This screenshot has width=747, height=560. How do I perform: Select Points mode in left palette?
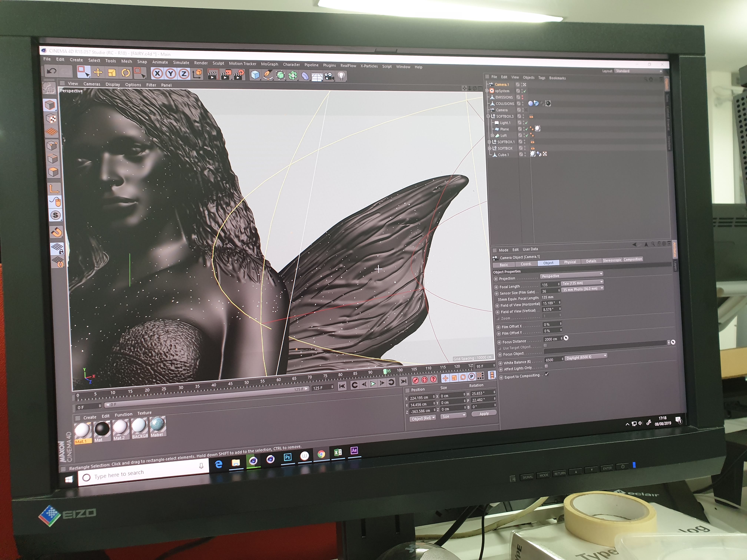pos(52,146)
